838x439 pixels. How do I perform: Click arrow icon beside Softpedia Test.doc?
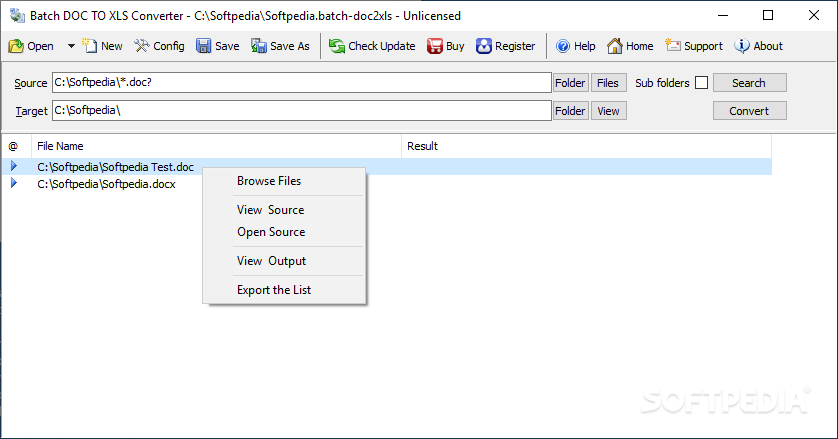14,166
